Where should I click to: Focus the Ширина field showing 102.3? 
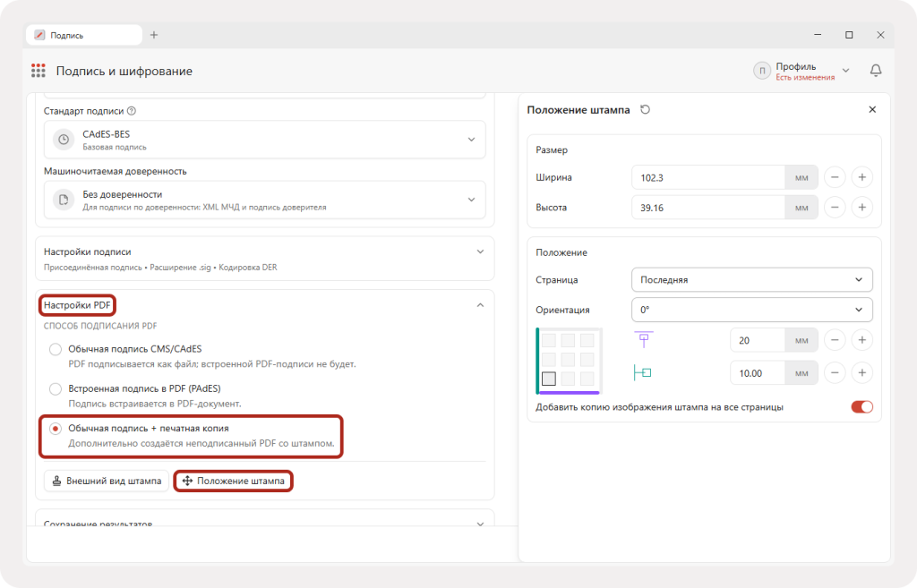(708, 177)
